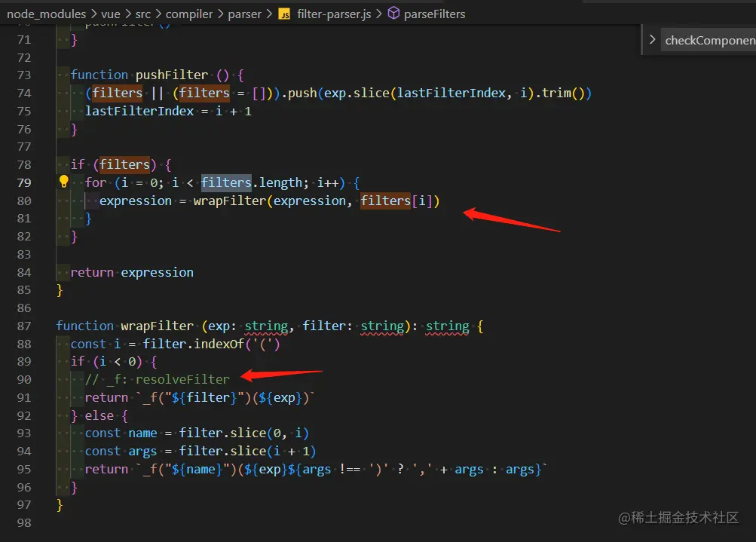Image resolution: width=756 pixels, height=542 pixels.
Task: Click filter.indexOf on line 88
Action: coord(193,344)
